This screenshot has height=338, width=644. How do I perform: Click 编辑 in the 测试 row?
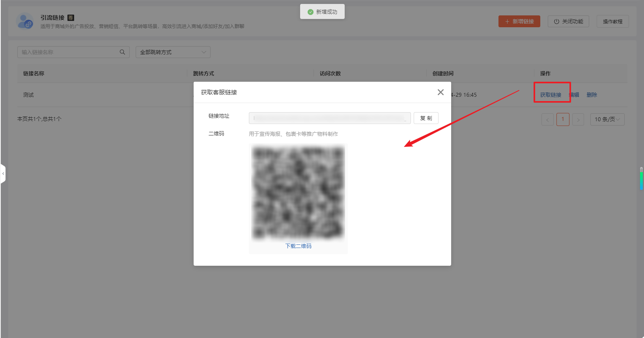point(574,95)
